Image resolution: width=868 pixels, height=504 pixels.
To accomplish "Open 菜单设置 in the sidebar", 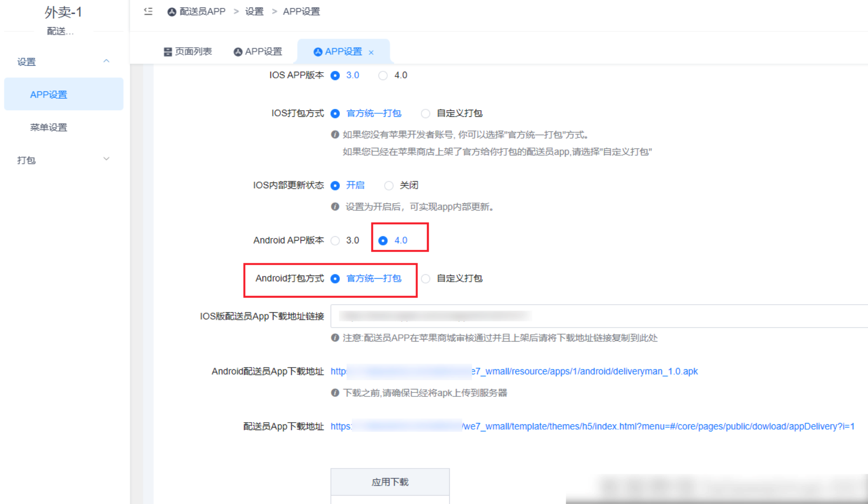I will pos(48,127).
